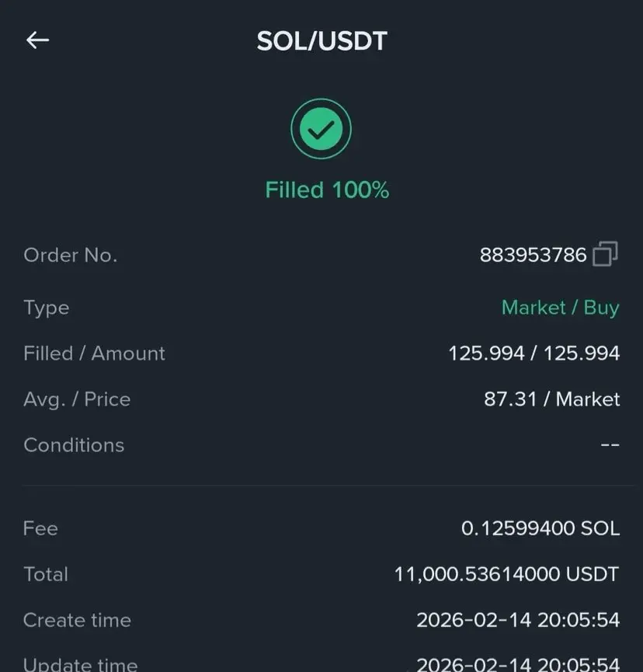Tap the Filled / Amount label
Viewport: 643px width, 672px height.
94,353
